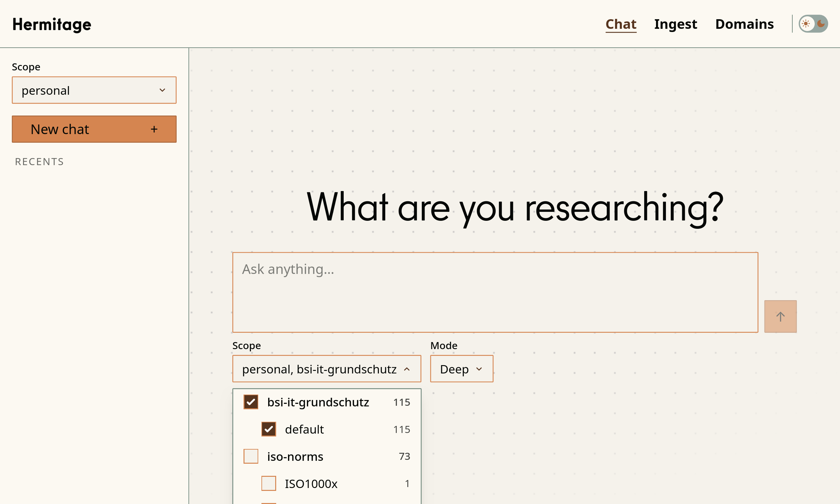Uncheck the bsi-it-grundschutz checkbox

pos(251,402)
